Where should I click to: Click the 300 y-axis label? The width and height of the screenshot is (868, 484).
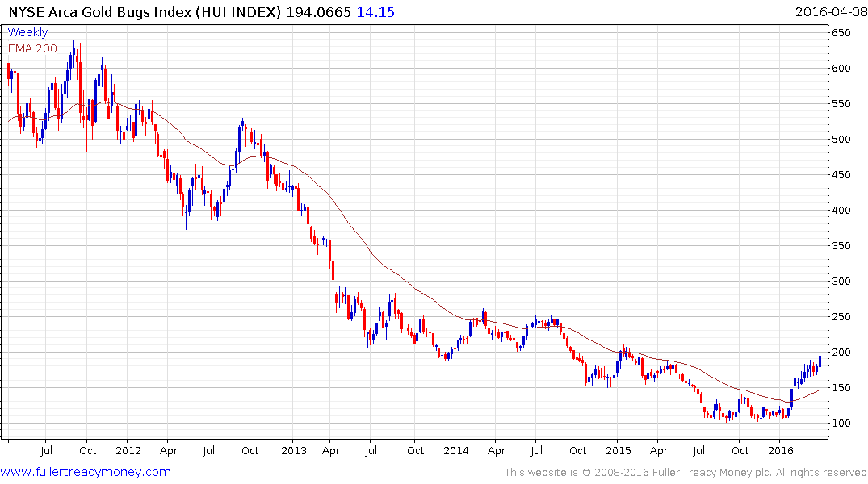[x=841, y=281]
